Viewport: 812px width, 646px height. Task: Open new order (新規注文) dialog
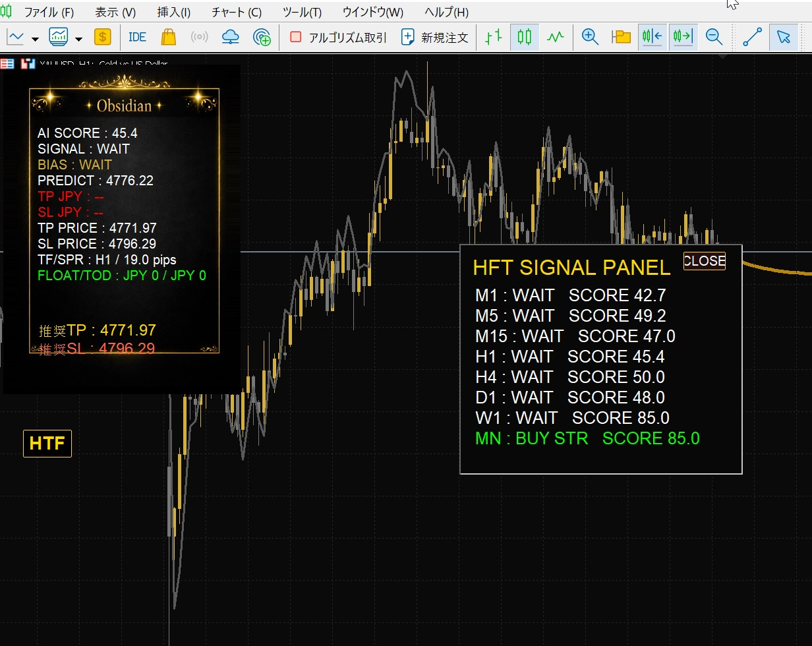click(x=435, y=38)
